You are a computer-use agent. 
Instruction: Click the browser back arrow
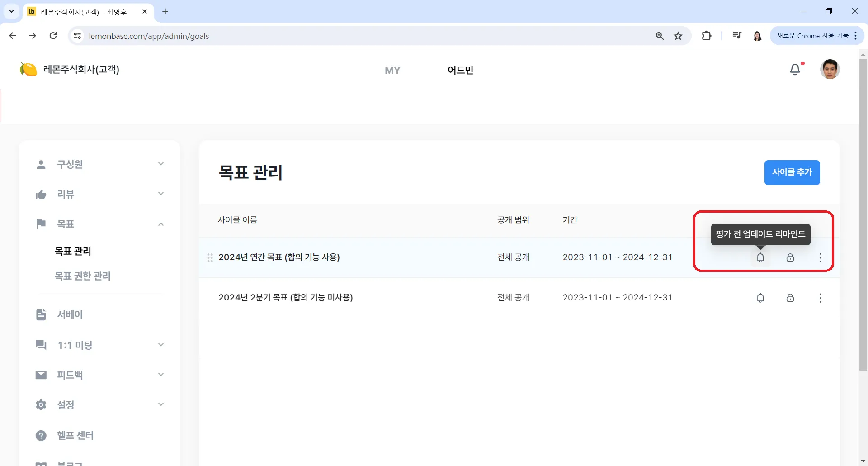(13, 36)
